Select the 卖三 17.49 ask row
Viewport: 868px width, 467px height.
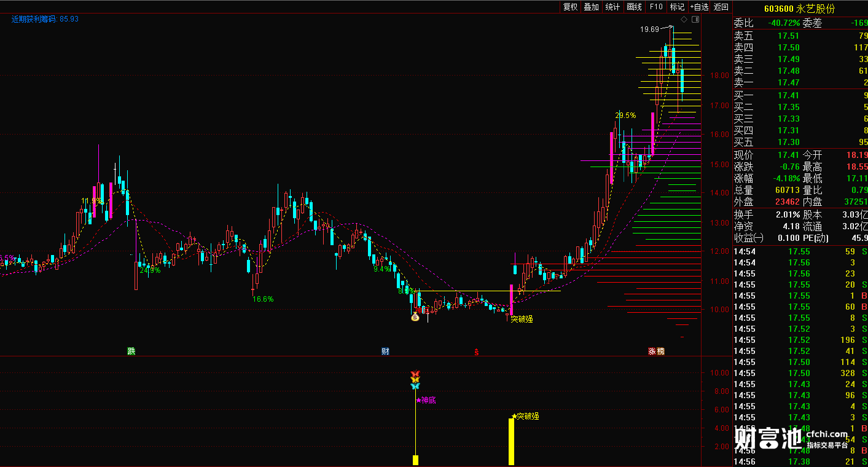(x=800, y=59)
